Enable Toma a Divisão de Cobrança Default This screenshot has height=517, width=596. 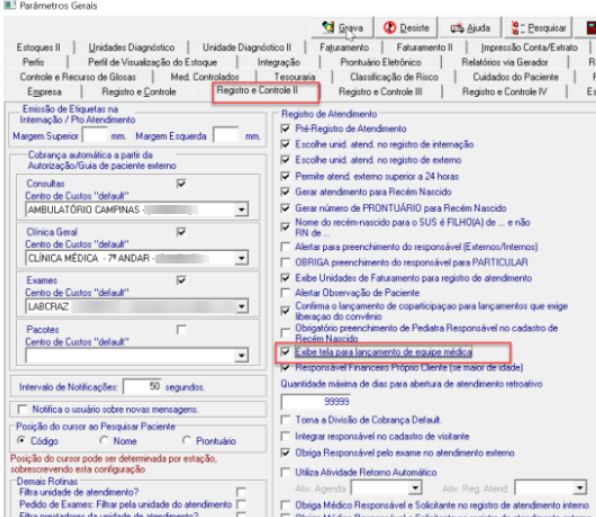[x=285, y=420]
